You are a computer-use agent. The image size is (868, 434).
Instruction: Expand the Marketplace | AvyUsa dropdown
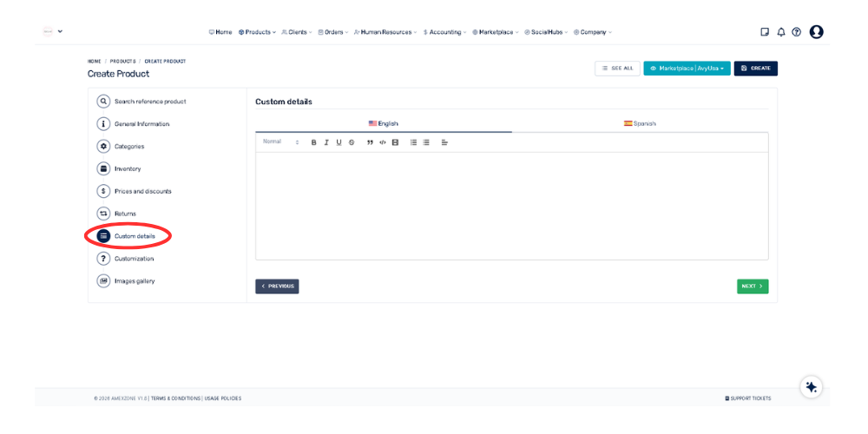[687, 68]
